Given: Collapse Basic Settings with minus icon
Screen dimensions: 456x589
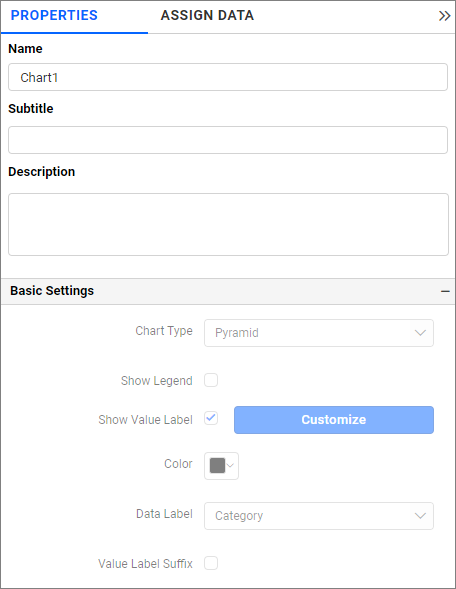Looking at the screenshot, I should pos(445,291).
